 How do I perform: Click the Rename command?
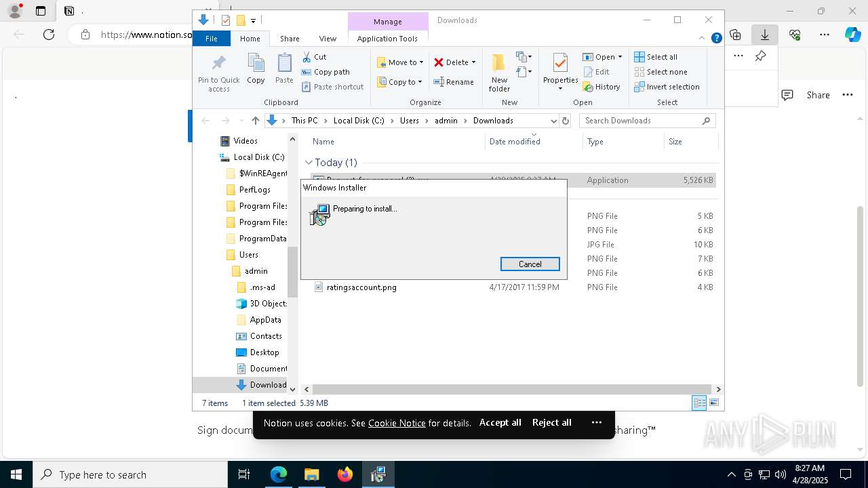[x=454, y=82]
